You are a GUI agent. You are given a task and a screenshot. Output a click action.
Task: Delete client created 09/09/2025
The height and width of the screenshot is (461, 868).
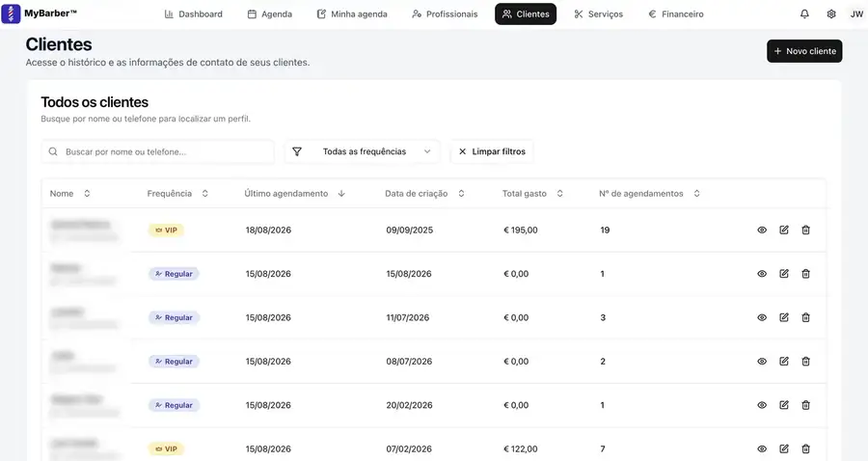point(806,230)
